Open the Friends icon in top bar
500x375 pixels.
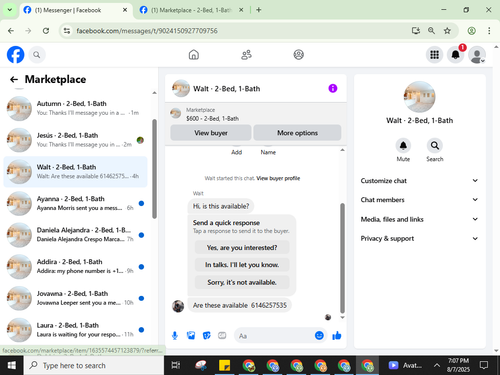(246, 55)
